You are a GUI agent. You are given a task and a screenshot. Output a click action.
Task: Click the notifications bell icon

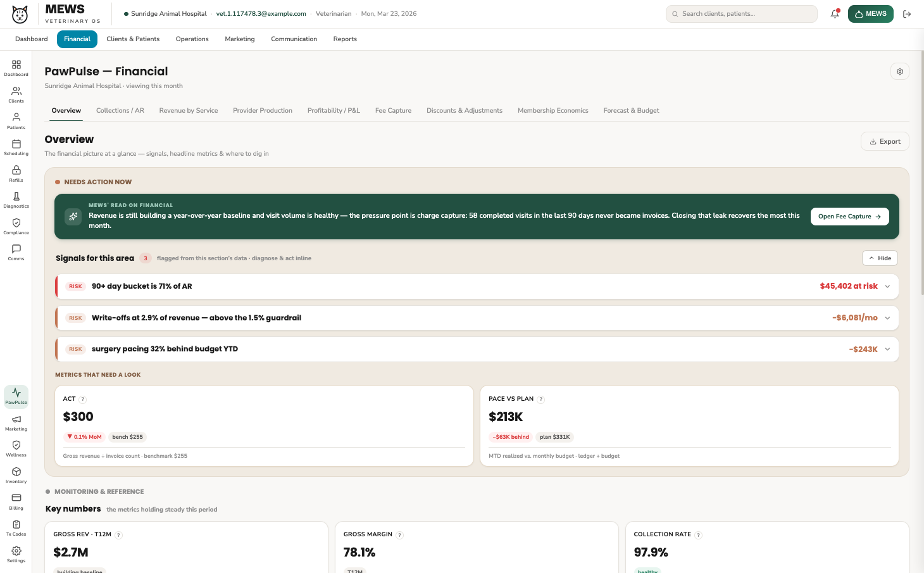pyautogui.click(x=835, y=14)
